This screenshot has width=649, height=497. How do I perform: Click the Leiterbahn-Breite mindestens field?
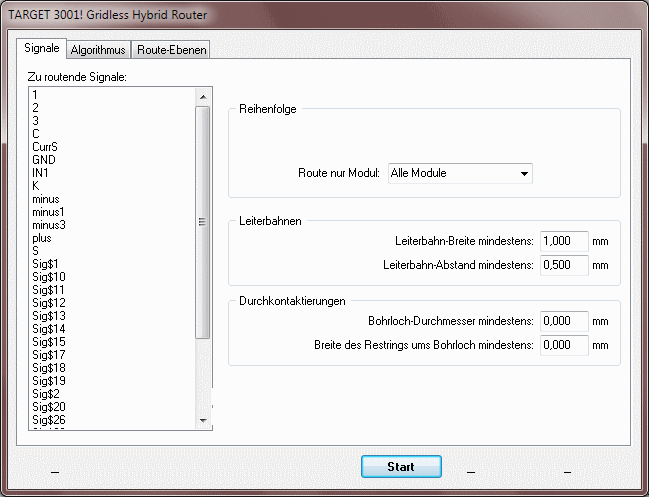click(564, 241)
